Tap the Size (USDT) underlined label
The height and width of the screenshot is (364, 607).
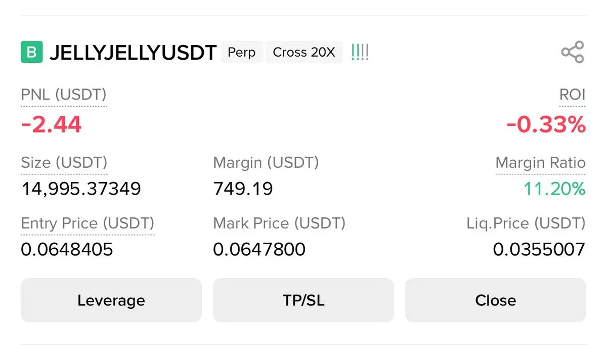click(x=64, y=163)
